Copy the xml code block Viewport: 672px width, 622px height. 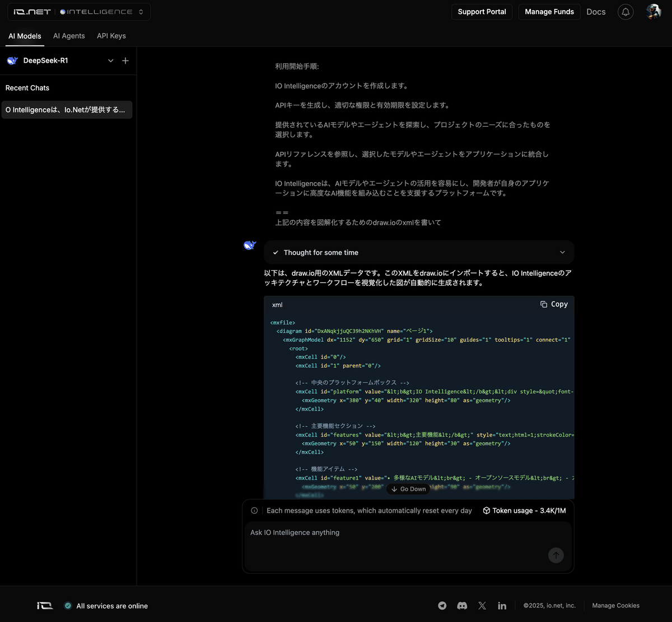tap(553, 304)
